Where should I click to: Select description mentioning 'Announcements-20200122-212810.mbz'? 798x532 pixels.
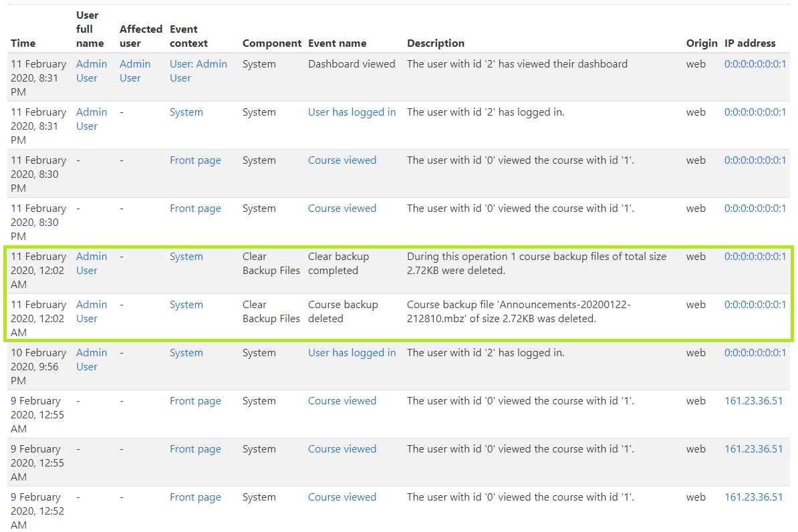(x=519, y=311)
